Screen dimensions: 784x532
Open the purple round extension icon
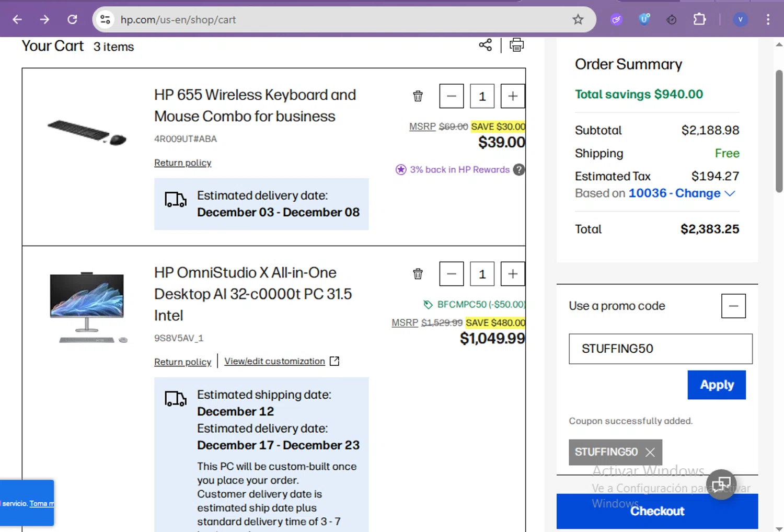(x=617, y=19)
